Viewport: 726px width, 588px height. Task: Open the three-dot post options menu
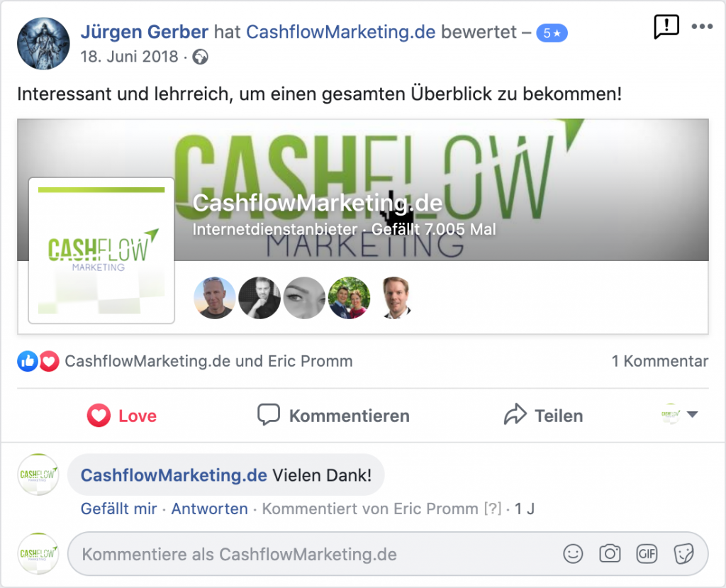click(702, 26)
